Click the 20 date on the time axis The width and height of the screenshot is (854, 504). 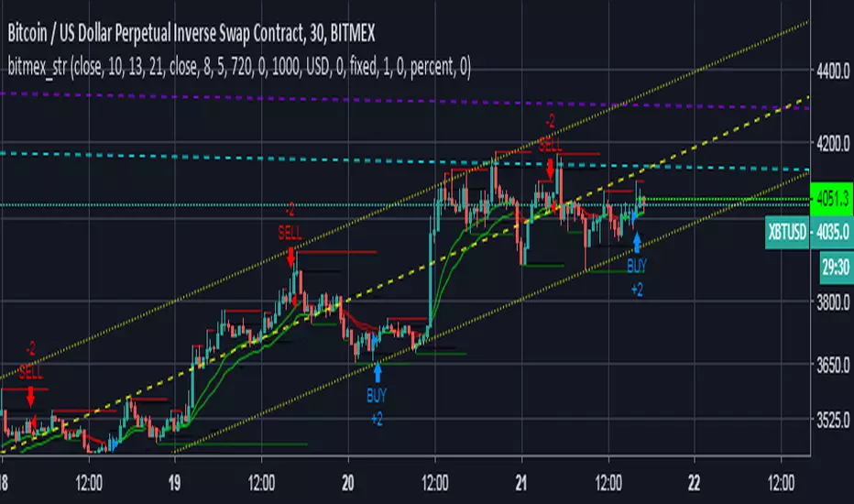tap(348, 483)
